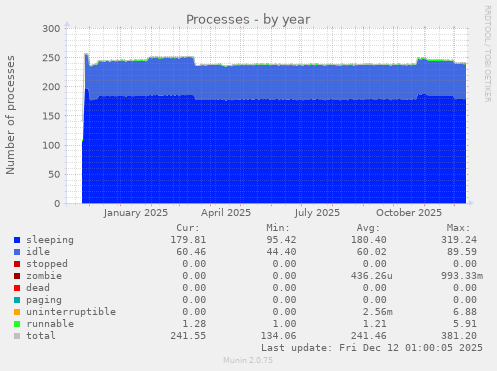Click total current value 241.55

coord(188,336)
